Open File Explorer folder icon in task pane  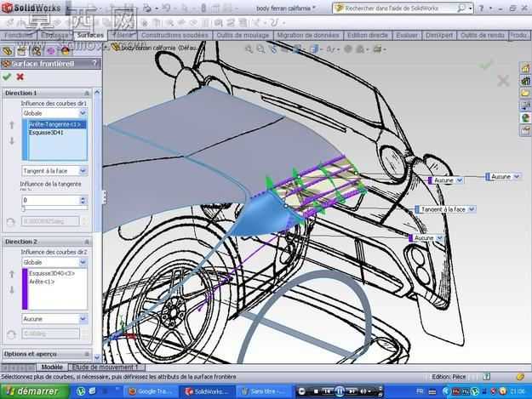coord(525,93)
